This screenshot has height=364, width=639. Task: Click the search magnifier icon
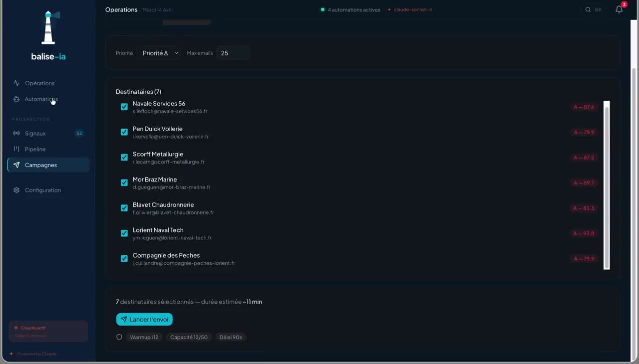point(588,9)
